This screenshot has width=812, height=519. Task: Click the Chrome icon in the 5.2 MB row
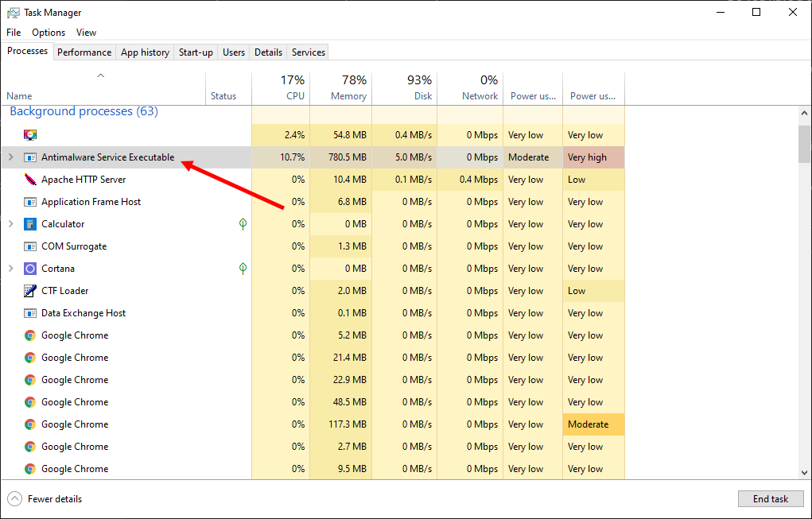30,335
